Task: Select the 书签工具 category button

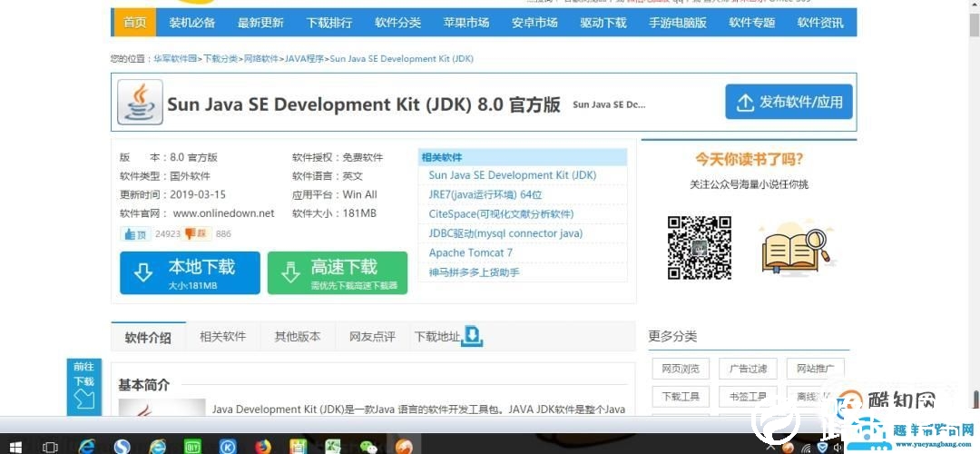Action: pyautogui.click(x=748, y=397)
